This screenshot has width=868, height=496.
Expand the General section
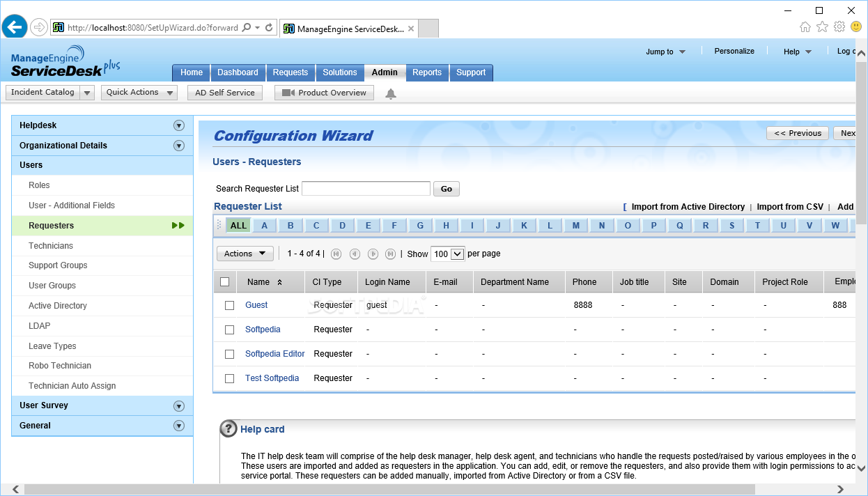click(x=179, y=426)
